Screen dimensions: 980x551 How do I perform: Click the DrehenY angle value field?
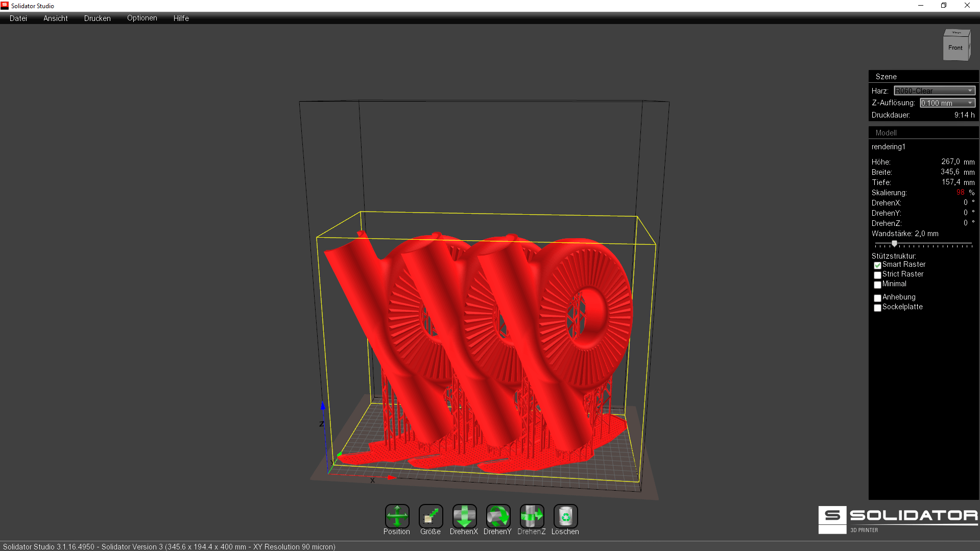(965, 213)
